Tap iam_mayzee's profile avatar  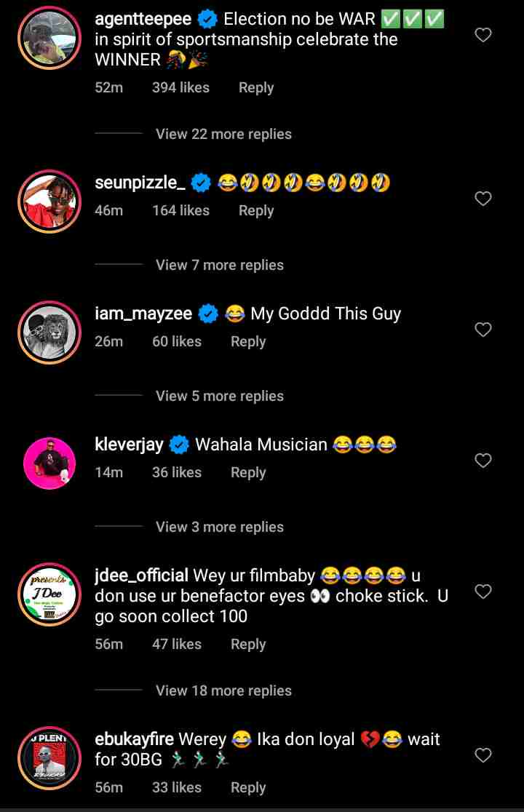[49, 333]
